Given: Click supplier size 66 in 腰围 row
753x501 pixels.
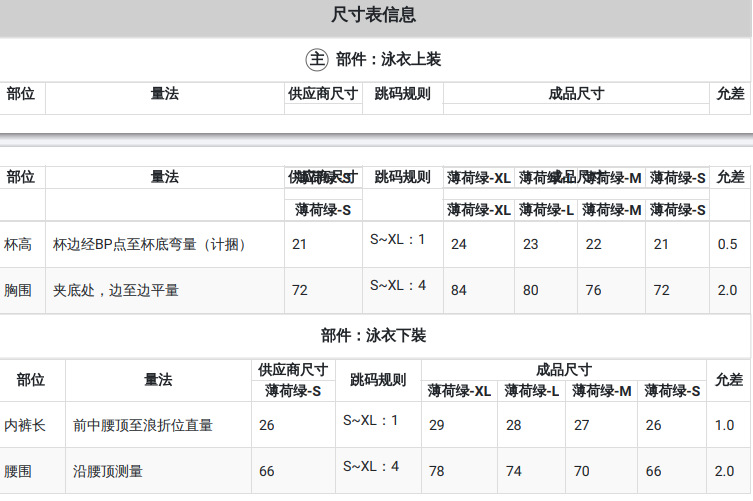Looking at the screenshot, I should click(267, 472).
